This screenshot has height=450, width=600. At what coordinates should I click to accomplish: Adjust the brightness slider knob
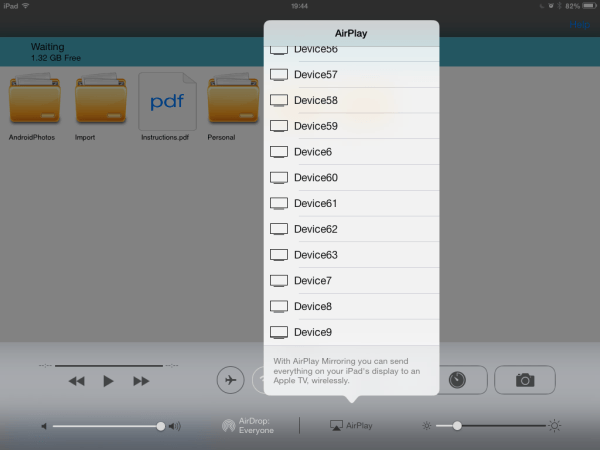point(457,426)
